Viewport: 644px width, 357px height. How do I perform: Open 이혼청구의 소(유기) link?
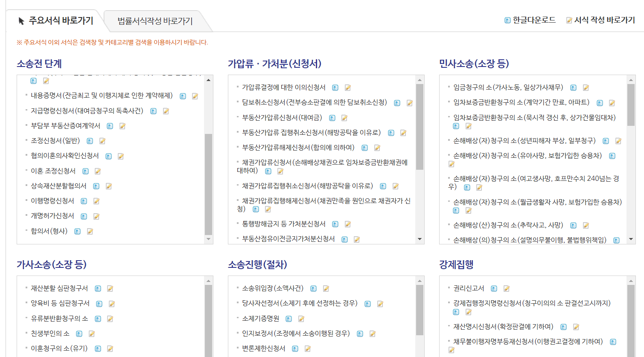pyautogui.click(x=59, y=348)
